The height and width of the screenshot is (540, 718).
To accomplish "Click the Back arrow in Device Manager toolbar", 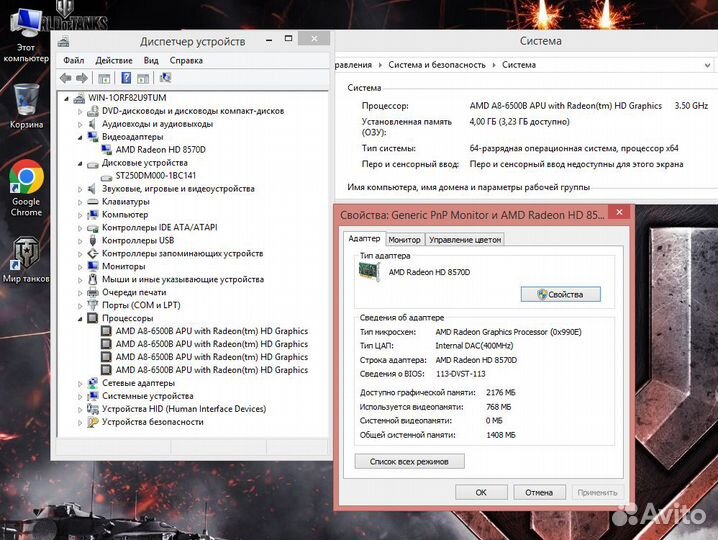I will pyautogui.click(x=65, y=78).
